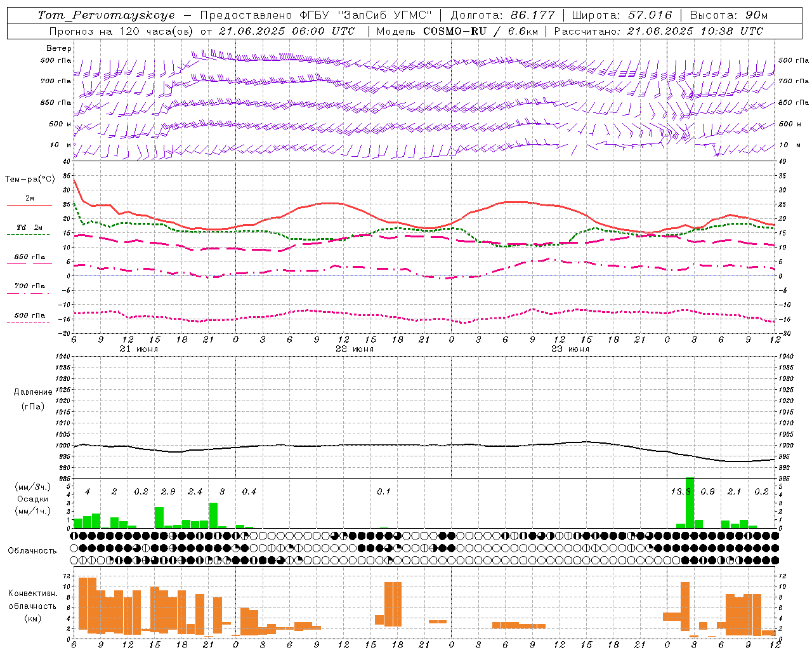Click the green dashed Td legend line
The width and height of the screenshot is (812, 650).
click(x=28, y=234)
